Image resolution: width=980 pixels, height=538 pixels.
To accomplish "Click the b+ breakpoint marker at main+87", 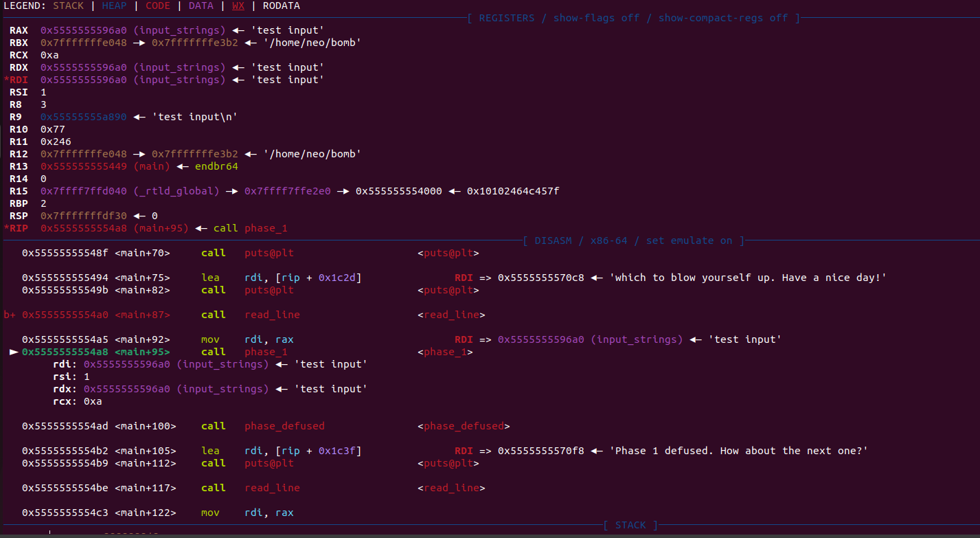I will pyautogui.click(x=10, y=315).
